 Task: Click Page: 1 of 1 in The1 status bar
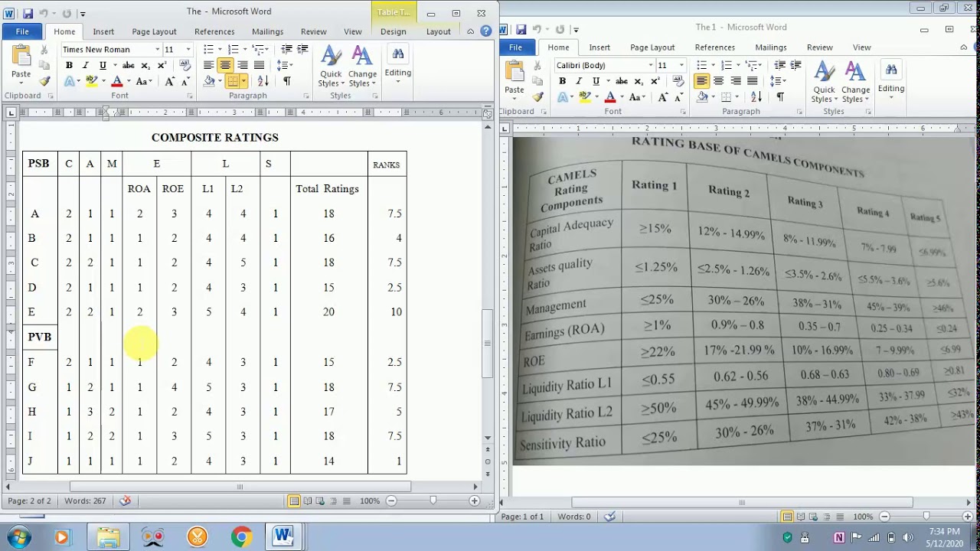(x=523, y=517)
